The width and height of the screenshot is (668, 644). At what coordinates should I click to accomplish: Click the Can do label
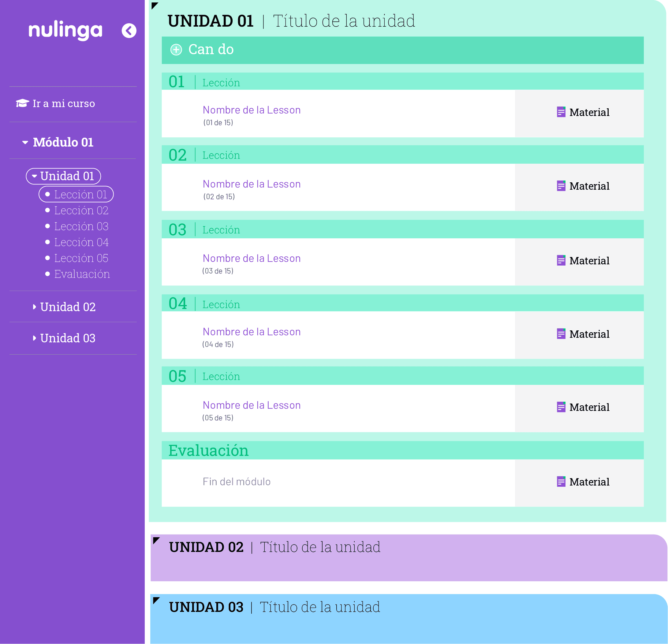click(211, 49)
